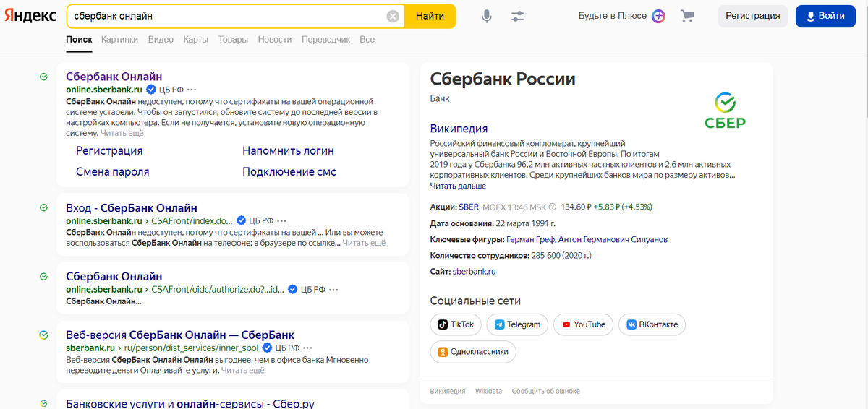Click the verified badge in the authorize.do result

pyautogui.click(x=293, y=289)
